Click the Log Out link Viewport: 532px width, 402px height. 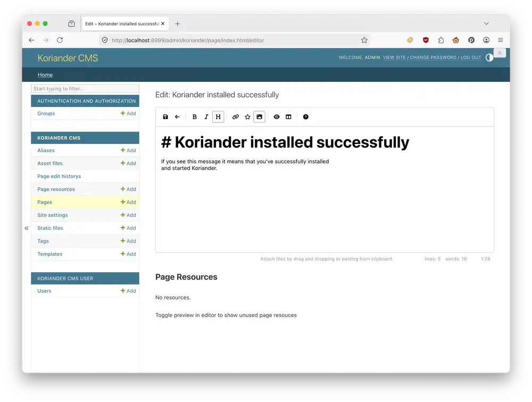(471, 57)
